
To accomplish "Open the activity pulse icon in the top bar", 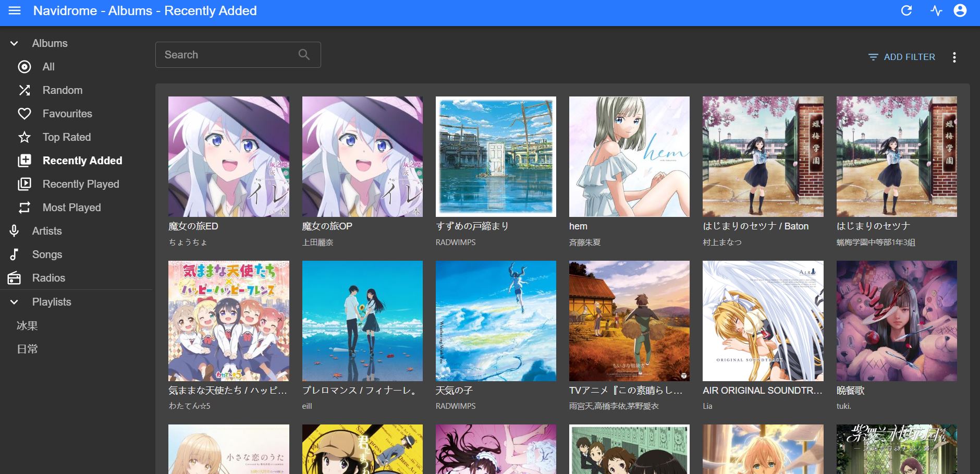I will (936, 11).
